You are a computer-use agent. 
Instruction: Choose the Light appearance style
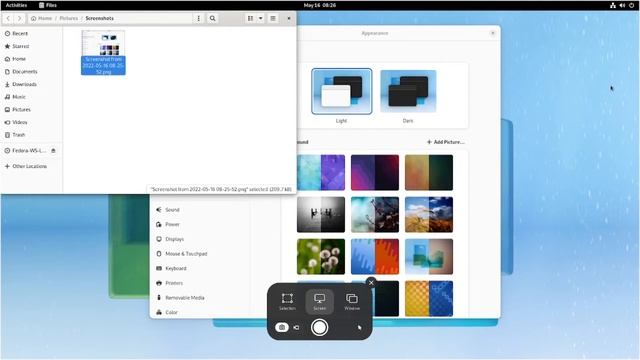342,91
